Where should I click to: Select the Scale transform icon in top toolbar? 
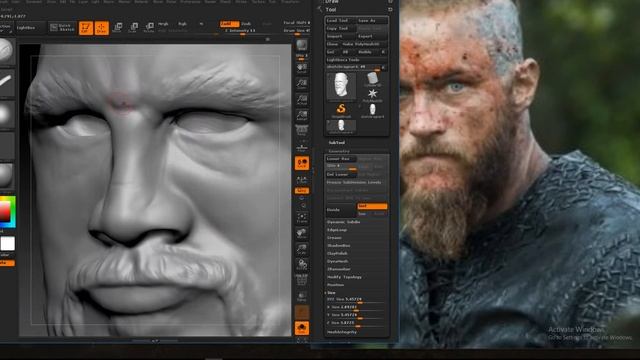133,27
